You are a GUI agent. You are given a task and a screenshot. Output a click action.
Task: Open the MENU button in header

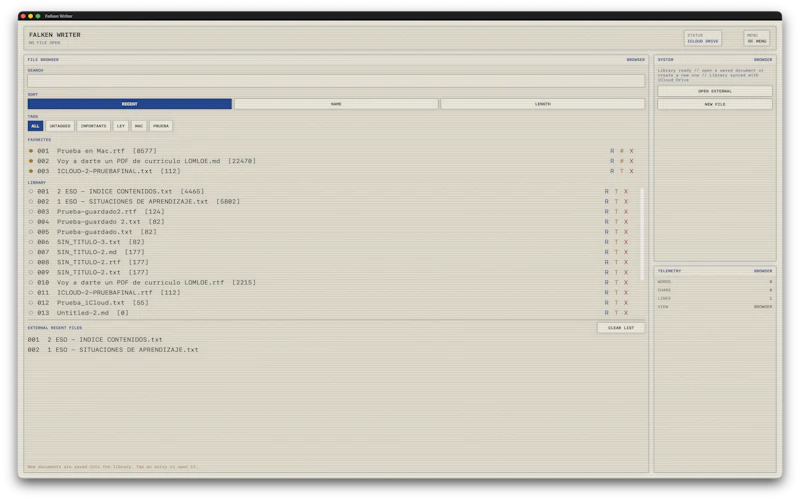[757, 38]
